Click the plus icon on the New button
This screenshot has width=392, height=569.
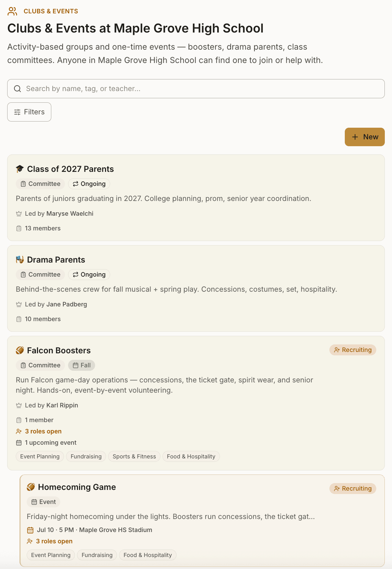point(355,137)
